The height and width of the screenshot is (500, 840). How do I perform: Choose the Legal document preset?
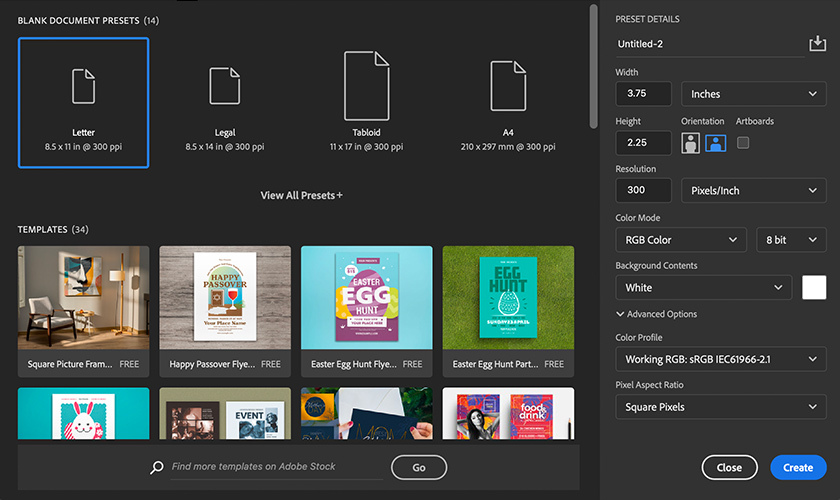pyautogui.click(x=225, y=102)
